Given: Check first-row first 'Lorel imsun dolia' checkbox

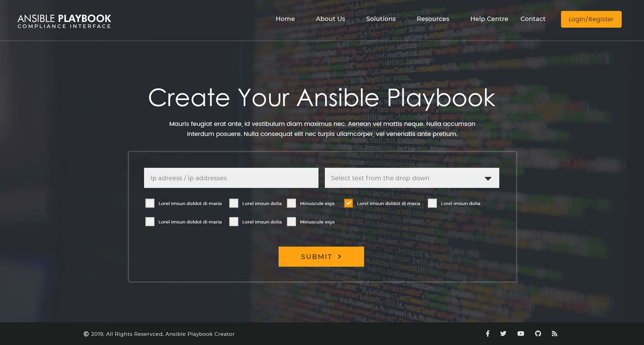Looking at the screenshot, I should (x=234, y=203).
